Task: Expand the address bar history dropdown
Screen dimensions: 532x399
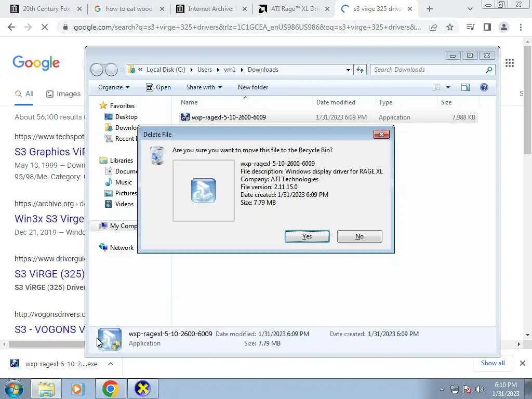Action: (x=348, y=70)
